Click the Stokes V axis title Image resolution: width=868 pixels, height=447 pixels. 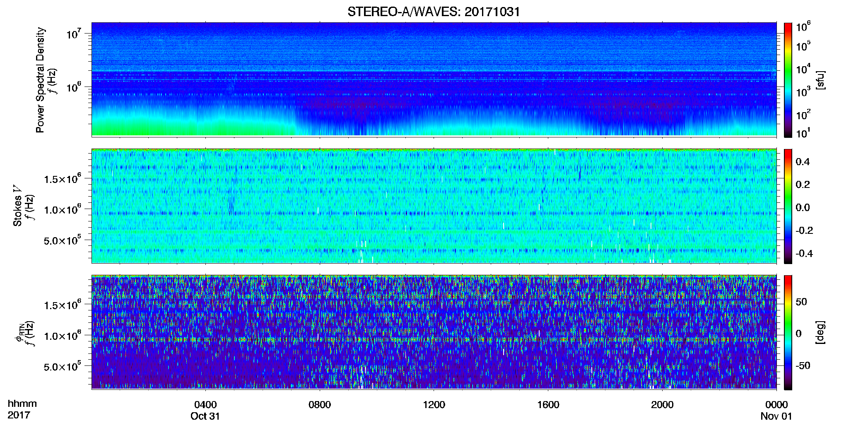click(x=17, y=206)
